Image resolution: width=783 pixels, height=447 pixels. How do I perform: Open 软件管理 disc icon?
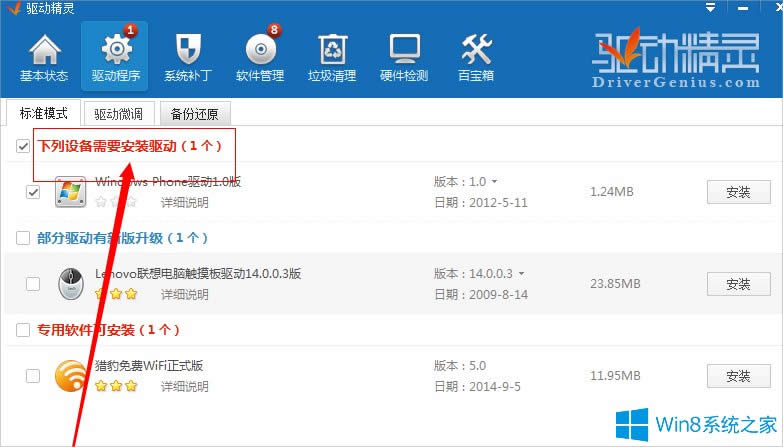point(261,49)
